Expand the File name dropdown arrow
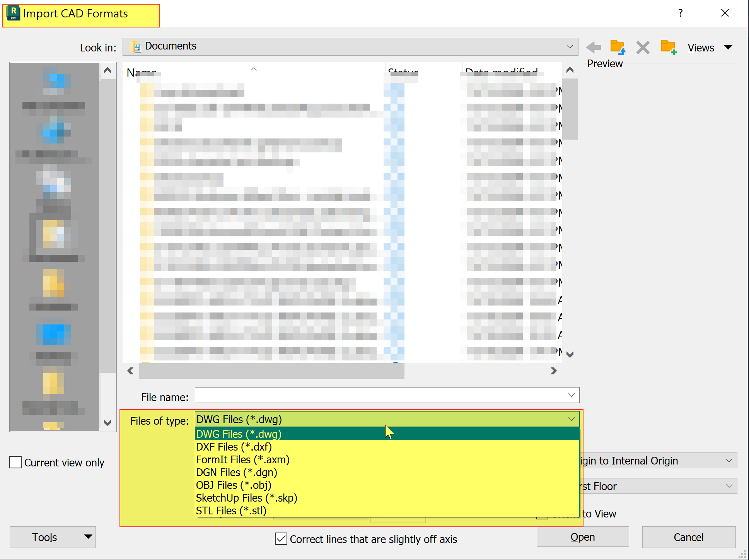This screenshot has height=560, width=749. (571, 395)
